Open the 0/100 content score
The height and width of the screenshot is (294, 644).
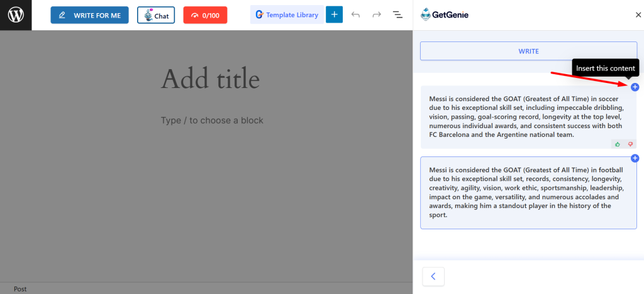tap(205, 15)
